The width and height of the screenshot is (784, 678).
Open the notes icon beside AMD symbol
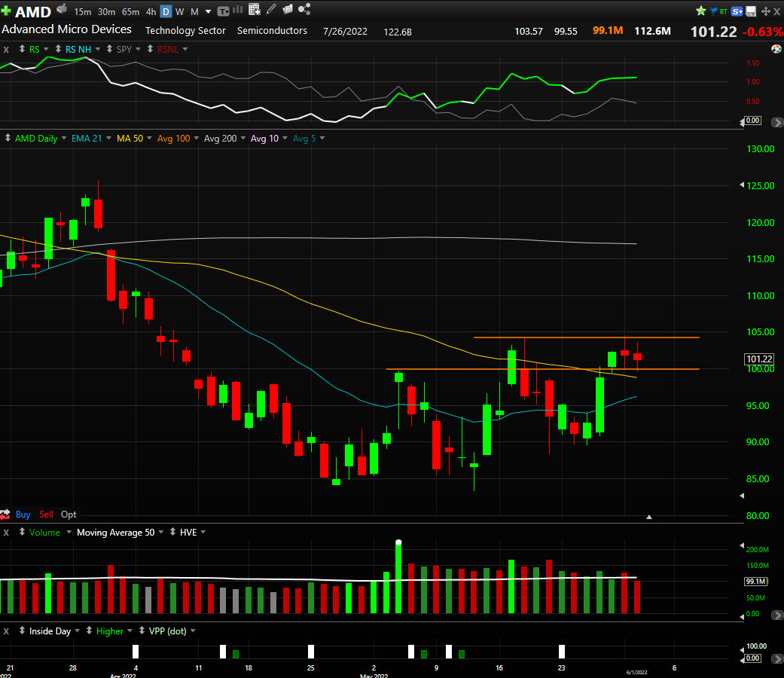62,9
